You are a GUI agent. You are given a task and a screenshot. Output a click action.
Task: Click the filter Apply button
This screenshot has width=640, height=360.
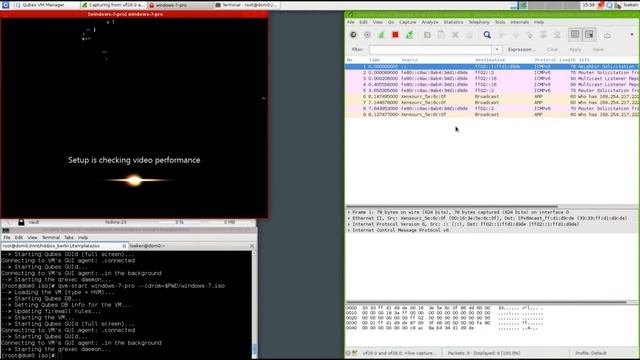pos(575,49)
